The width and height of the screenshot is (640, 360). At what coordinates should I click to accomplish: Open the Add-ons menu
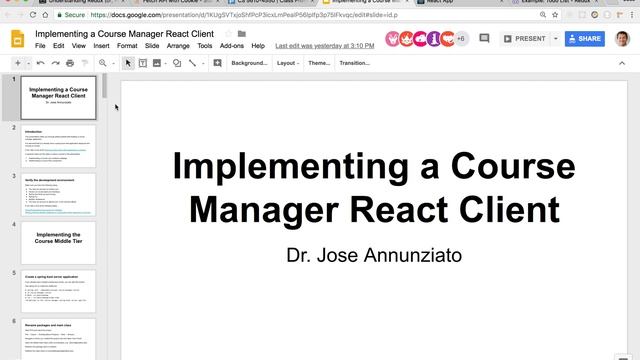coord(232,46)
